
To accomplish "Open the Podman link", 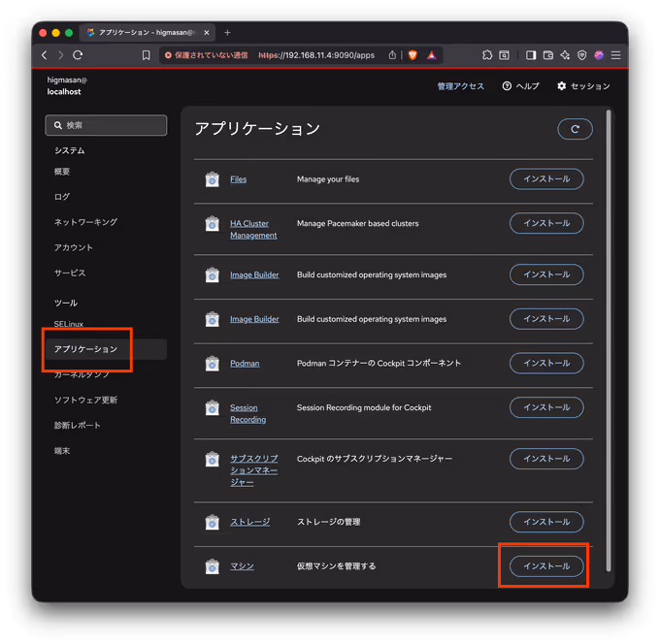I will 245,364.
